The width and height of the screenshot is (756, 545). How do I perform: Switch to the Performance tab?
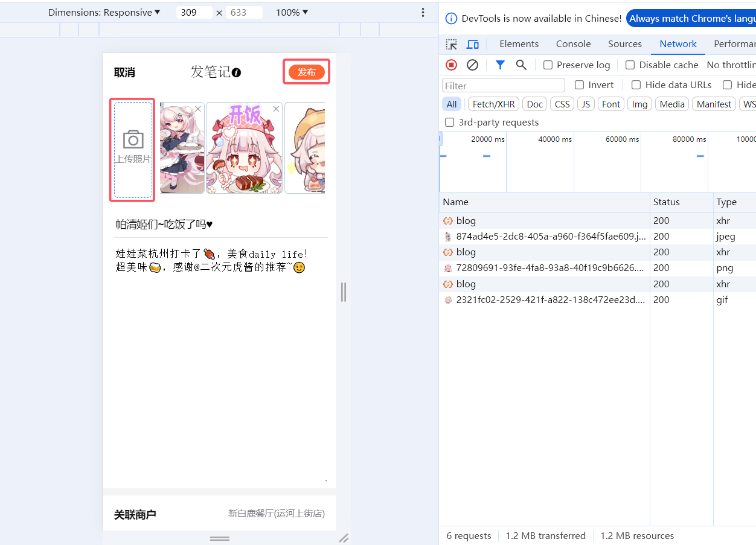pyautogui.click(x=734, y=44)
